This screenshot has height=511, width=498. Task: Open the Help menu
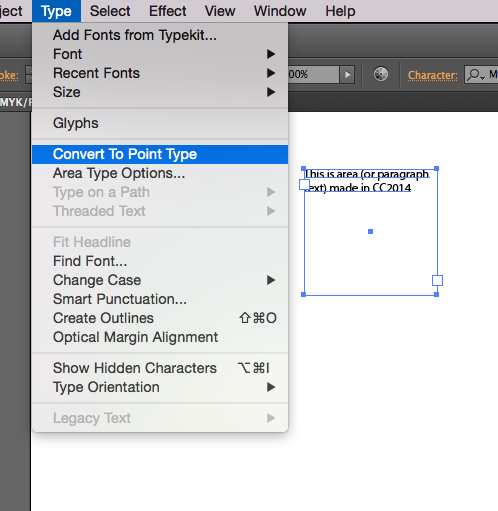340,11
